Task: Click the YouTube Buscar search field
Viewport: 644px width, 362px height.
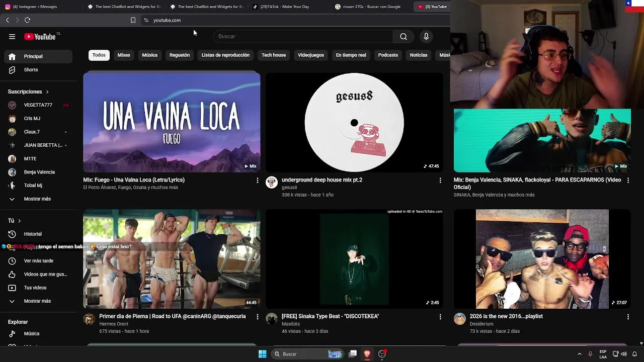Action: click(x=303, y=36)
